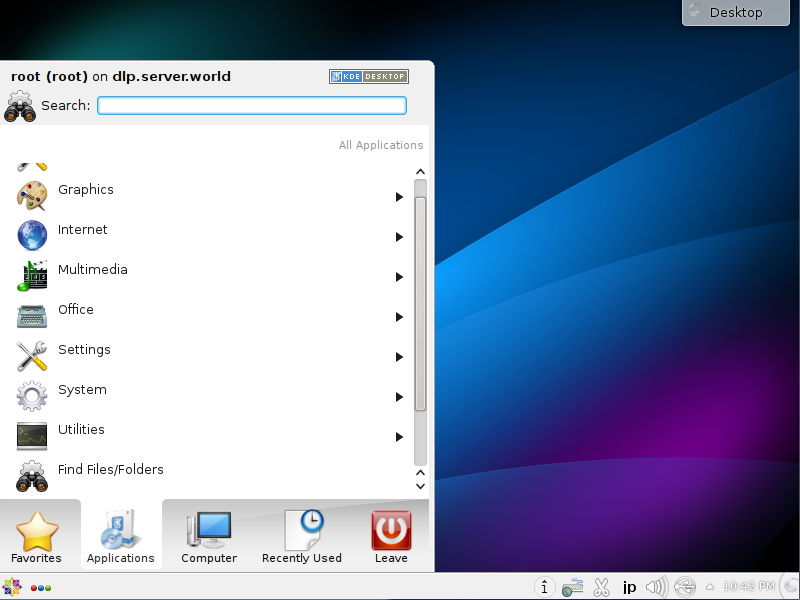Open the Graphics applications category

pyautogui.click(x=86, y=190)
